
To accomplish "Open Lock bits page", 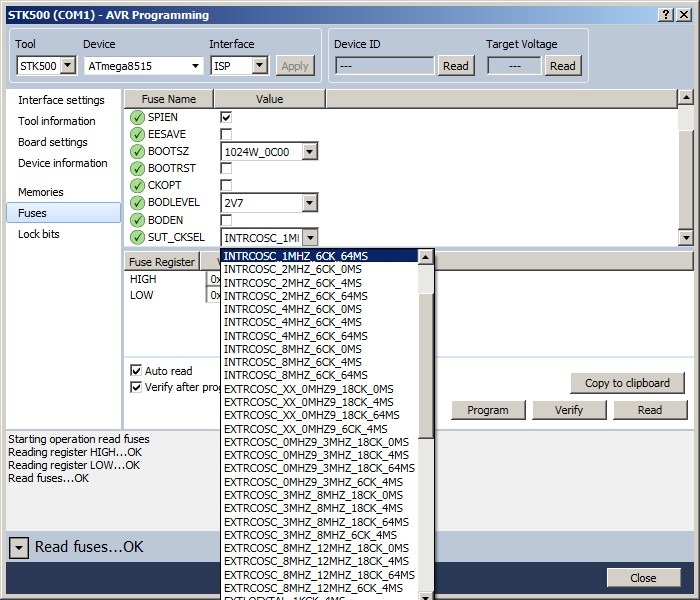I will point(38,234).
